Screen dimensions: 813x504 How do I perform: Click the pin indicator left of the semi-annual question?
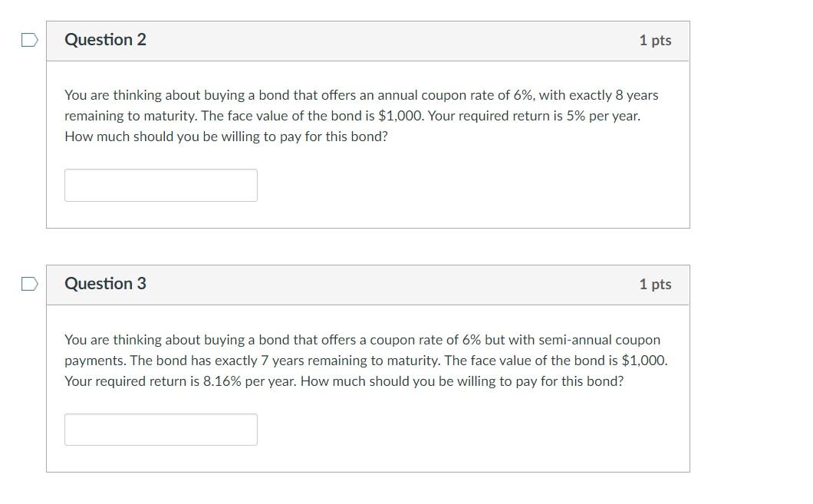pyautogui.click(x=28, y=283)
